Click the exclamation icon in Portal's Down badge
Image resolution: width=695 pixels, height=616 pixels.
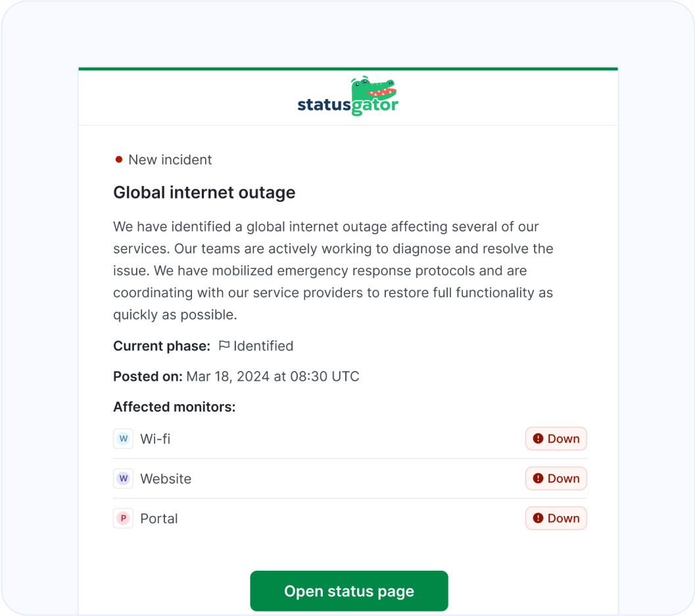tap(537, 518)
